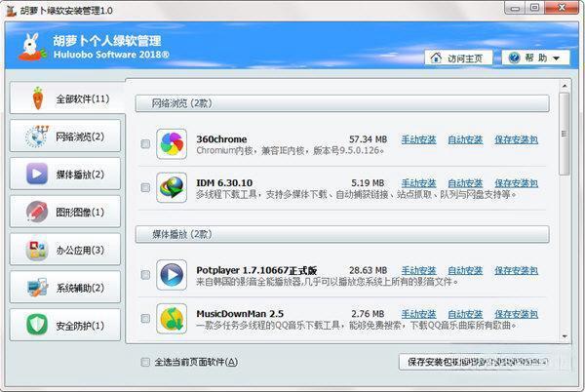585x392 pixels.
Task: Open the 帮助 dropdown arrow
Action: pyautogui.click(x=556, y=59)
